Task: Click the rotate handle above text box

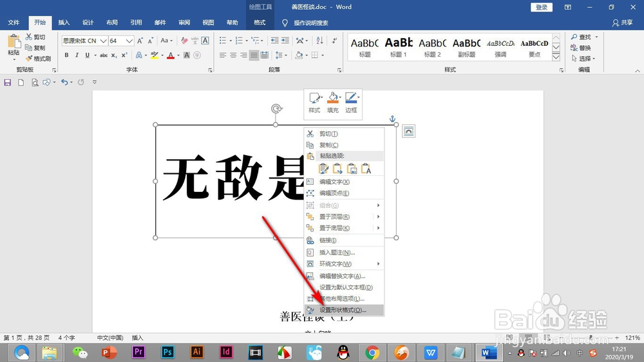Action: point(276,108)
